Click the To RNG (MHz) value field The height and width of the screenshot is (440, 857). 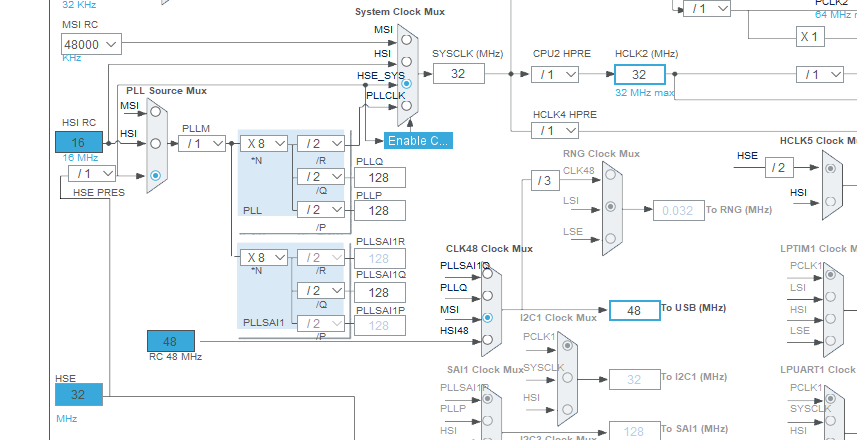(x=678, y=210)
